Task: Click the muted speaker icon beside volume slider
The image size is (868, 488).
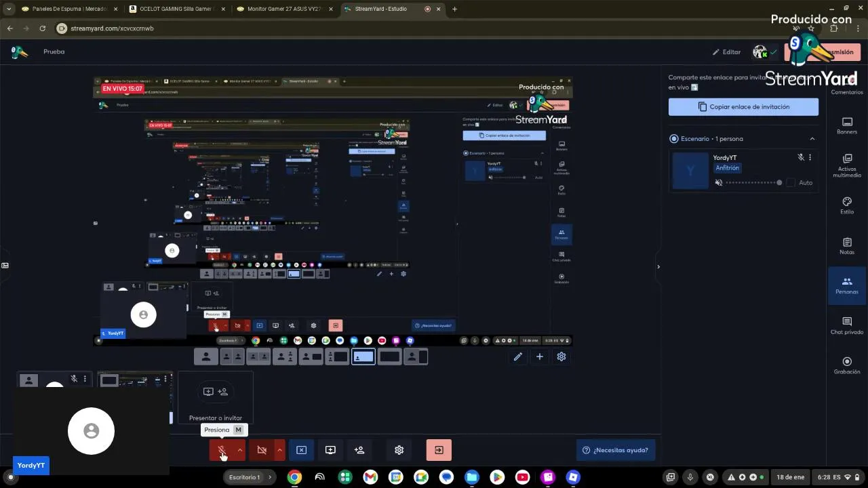Action: click(718, 183)
